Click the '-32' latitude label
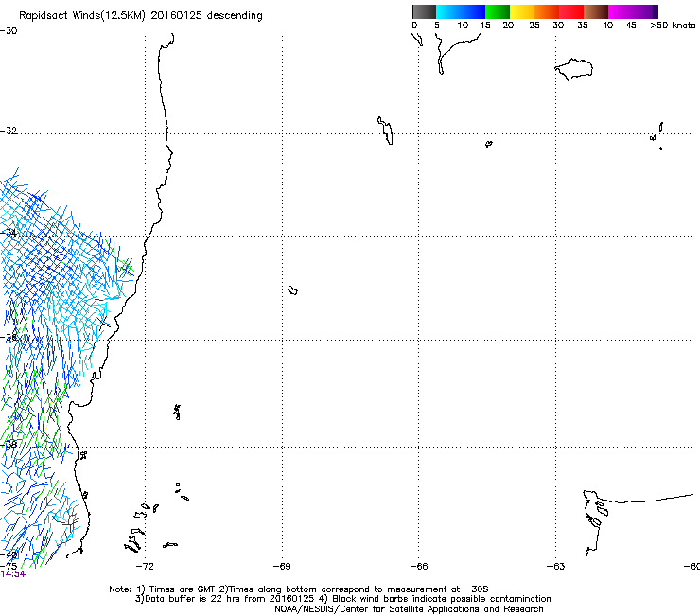 [9, 131]
